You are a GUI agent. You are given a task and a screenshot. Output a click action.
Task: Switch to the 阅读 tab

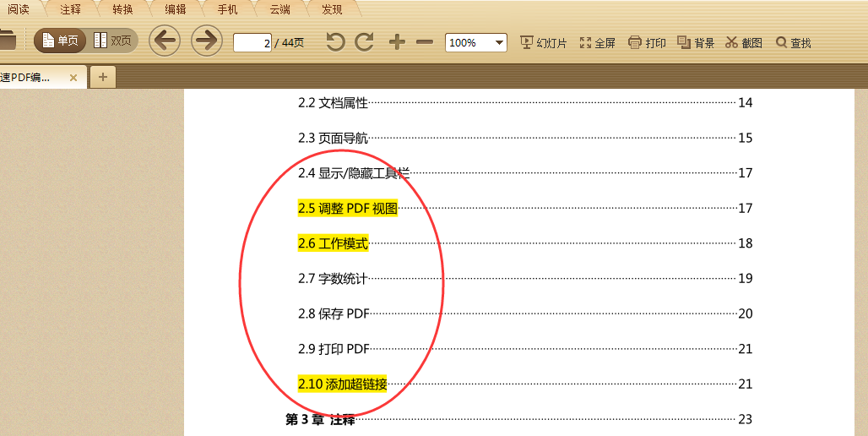19,9
